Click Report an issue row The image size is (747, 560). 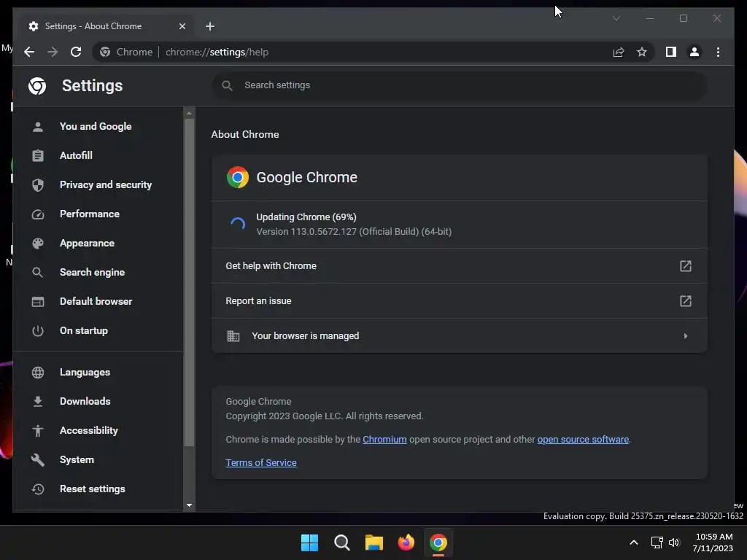point(460,301)
